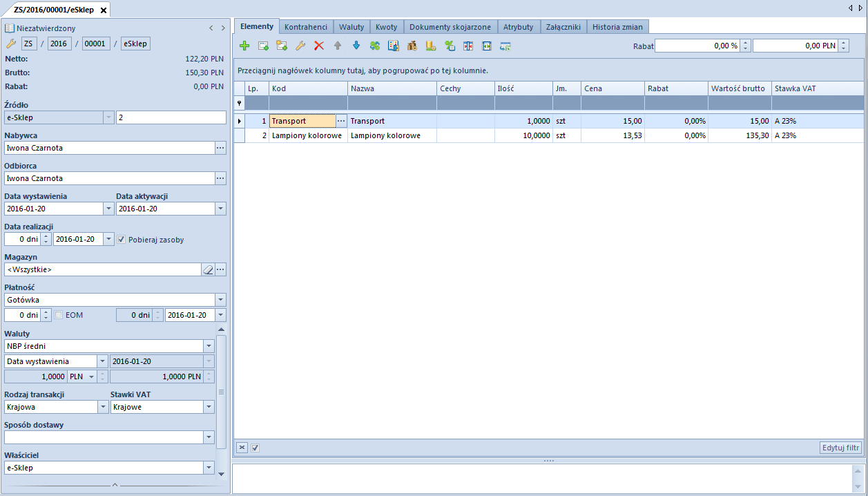Open Data realizacji date dropdown
This screenshot has width=868, height=496.
tap(108, 239)
